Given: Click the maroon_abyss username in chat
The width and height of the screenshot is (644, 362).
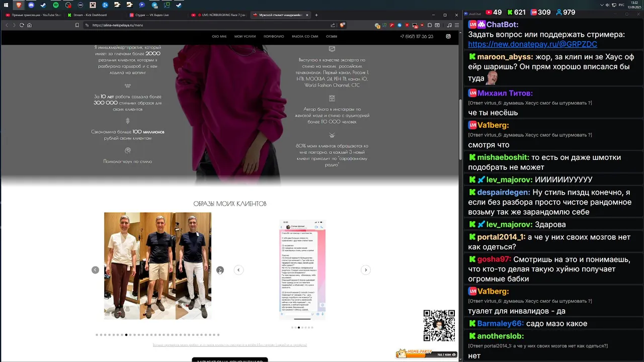Looking at the screenshot, I should pyautogui.click(x=505, y=57).
